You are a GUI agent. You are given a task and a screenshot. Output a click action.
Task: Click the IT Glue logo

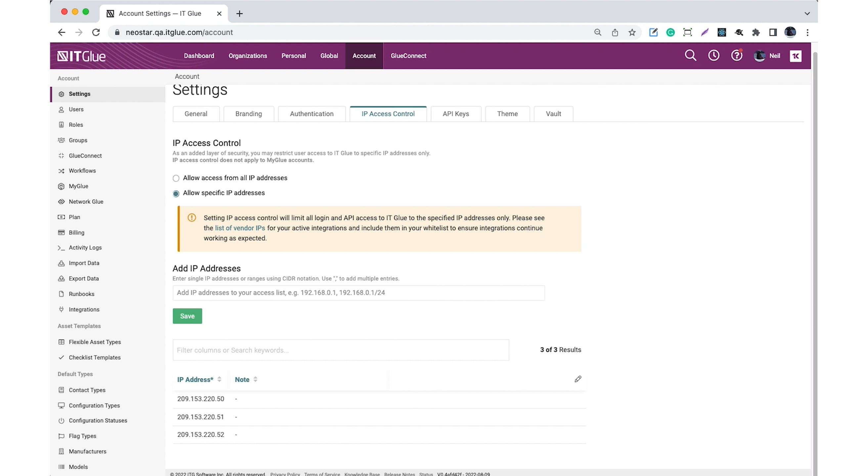[x=81, y=56]
